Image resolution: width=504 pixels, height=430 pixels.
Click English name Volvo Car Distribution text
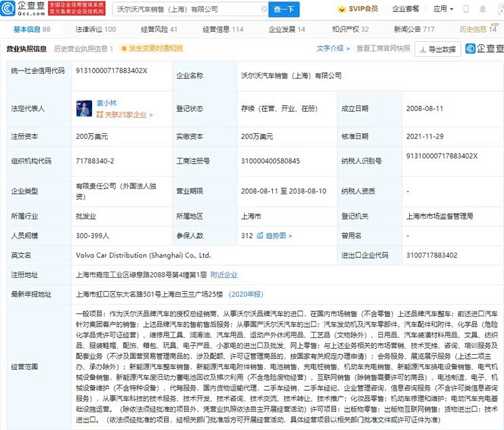point(144,255)
